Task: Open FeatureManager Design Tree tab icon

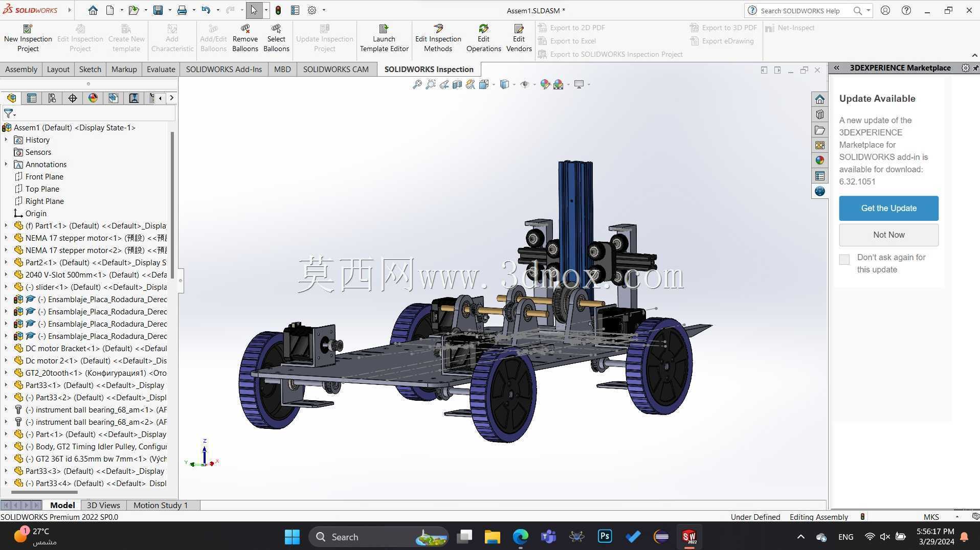Action: (11, 98)
